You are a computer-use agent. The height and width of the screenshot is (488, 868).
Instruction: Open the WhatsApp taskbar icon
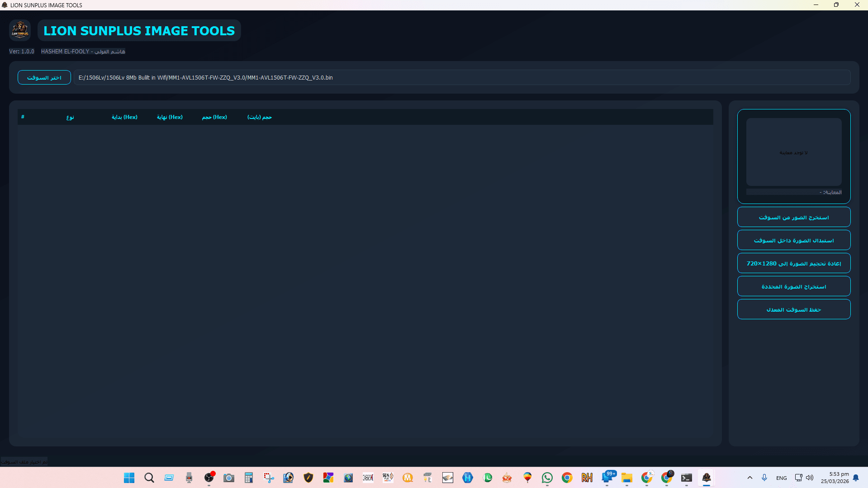[547, 478]
